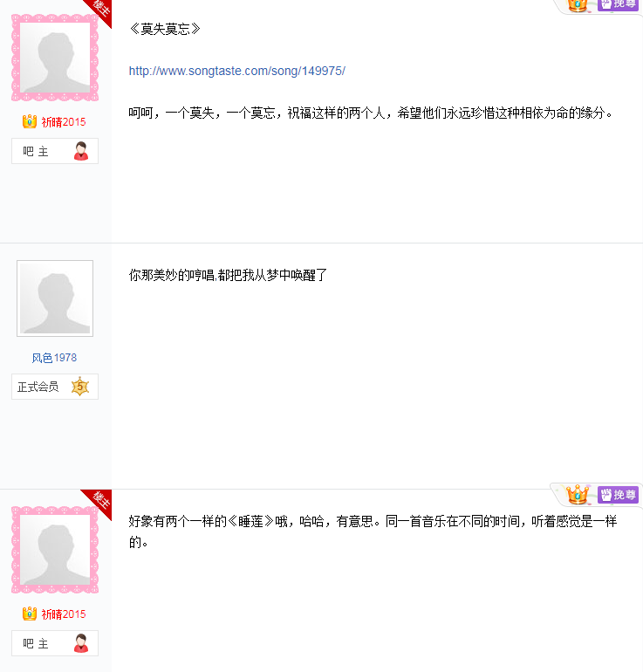Click the 挽尊 button on the bottom post
643x672 pixels.
coord(618,495)
